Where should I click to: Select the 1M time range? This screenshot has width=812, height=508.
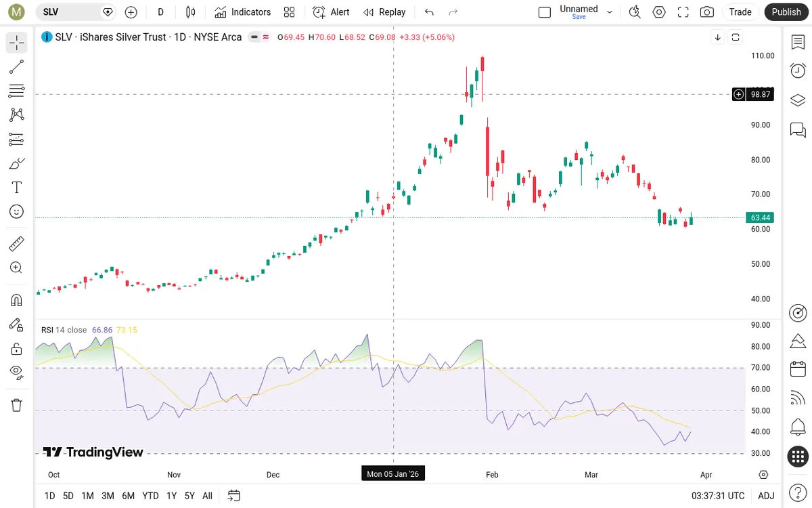click(x=87, y=496)
